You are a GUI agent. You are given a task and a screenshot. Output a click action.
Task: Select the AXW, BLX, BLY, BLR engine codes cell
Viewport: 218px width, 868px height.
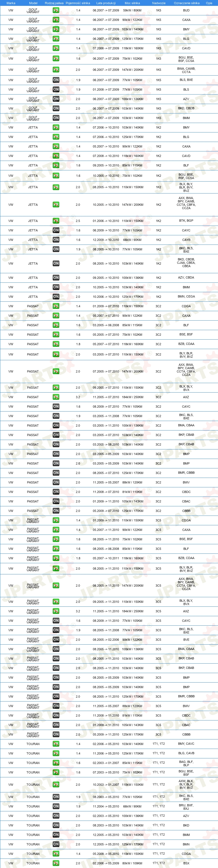pos(186,784)
